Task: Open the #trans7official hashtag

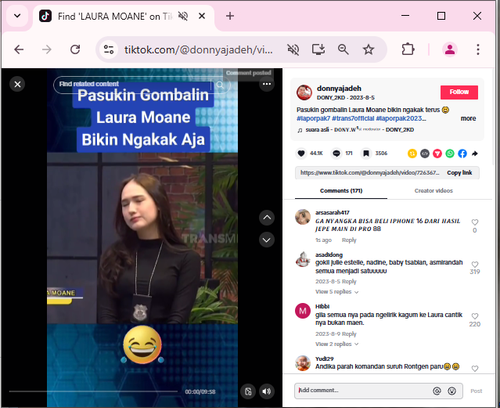Action: pyautogui.click(x=353, y=118)
